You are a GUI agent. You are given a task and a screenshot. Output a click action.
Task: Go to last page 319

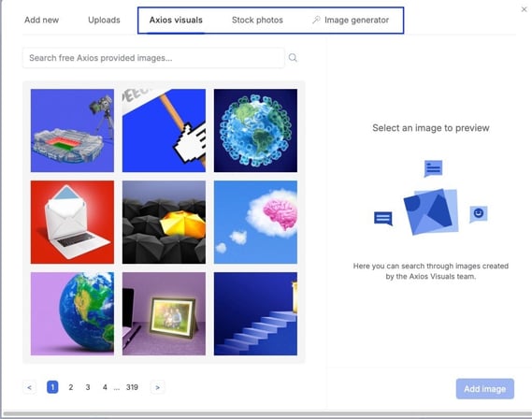point(132,387)
